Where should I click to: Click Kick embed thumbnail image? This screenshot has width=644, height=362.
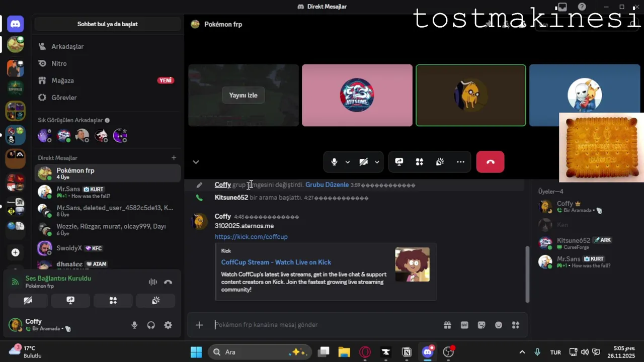point(412,264)
